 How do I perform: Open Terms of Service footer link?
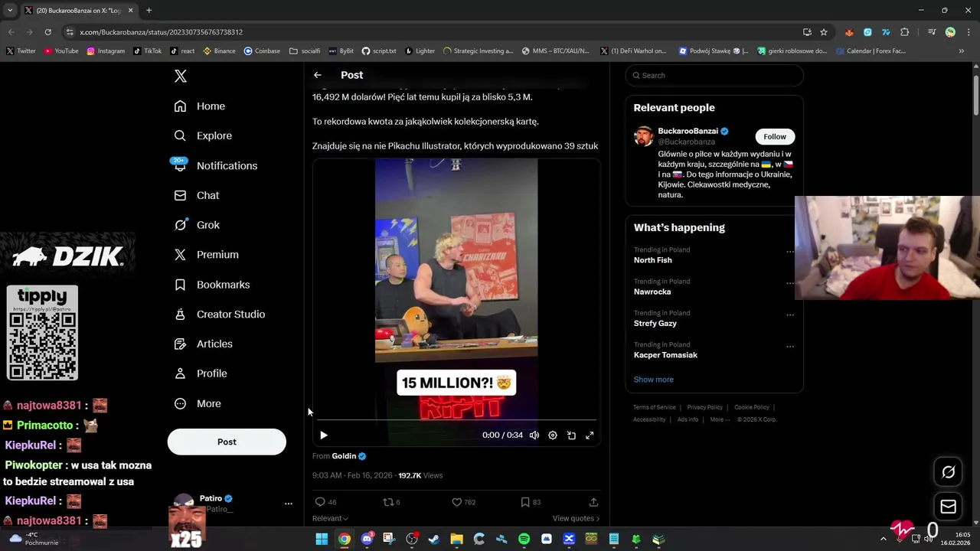(x=655, y=407)
